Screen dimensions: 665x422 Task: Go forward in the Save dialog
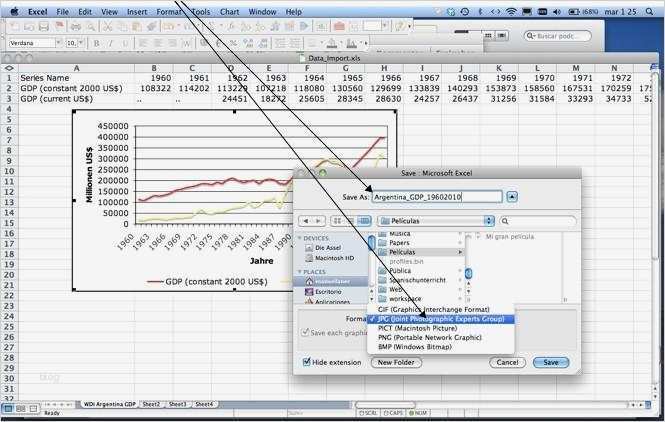click(x=319, y=221)
